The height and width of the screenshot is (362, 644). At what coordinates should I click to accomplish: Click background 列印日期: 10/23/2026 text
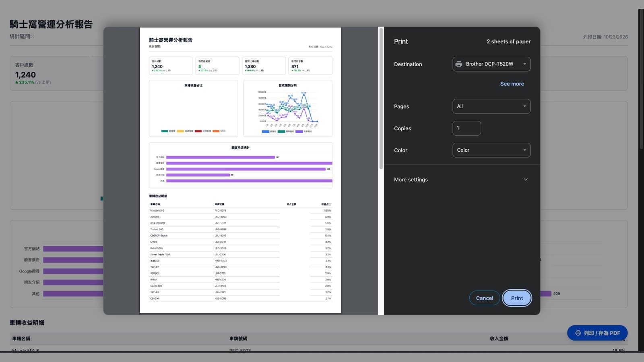(605, 37)
